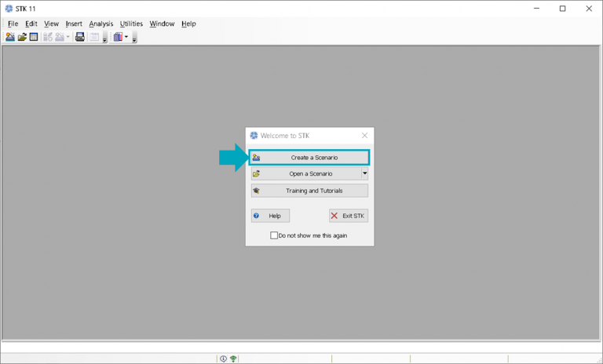Expand Open a Scenario dropdown arrow

point(364,173)
